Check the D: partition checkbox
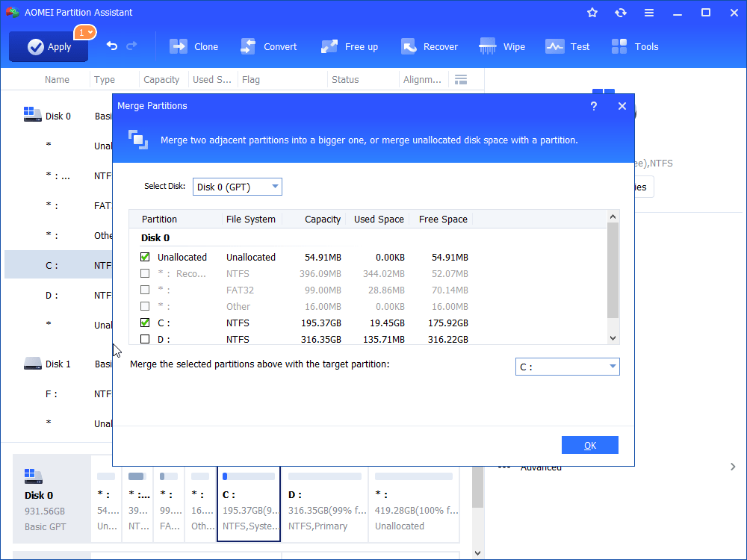Image resolution: width=747 pixels, height=560 pixels. (145, 339)
